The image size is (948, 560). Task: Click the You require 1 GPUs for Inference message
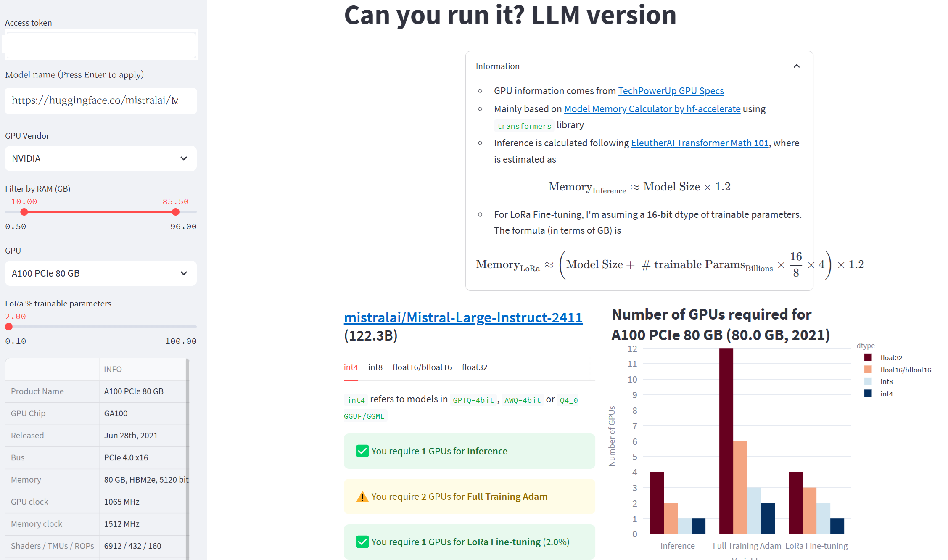tap(469, 451)
